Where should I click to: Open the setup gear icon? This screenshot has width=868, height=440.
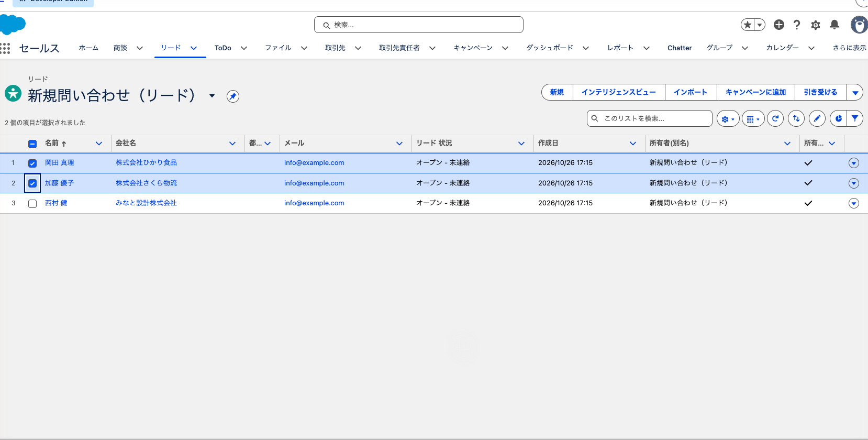click(x=816, y=25)
